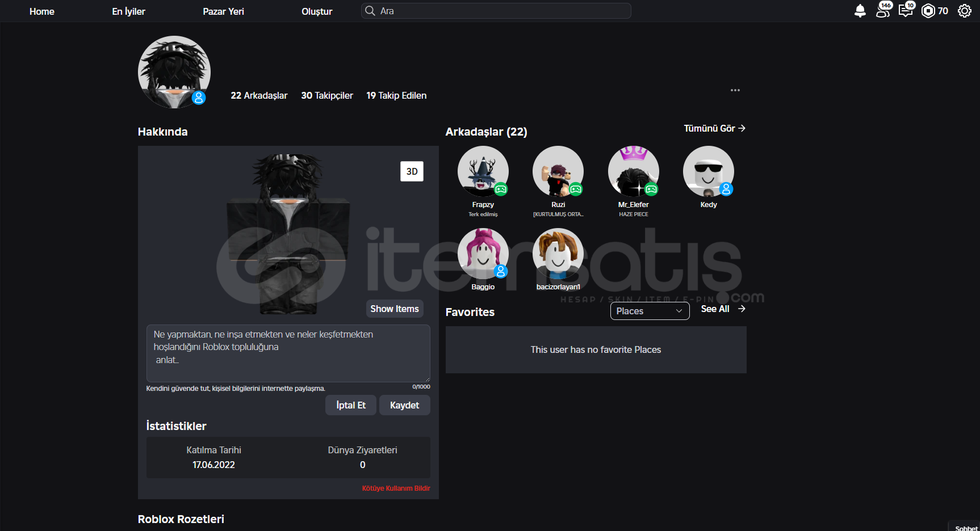Viewport: 980px width, 531px height.
Task: Click the in-game status icon on Mr_Elefer
Action: coord(651,189)
